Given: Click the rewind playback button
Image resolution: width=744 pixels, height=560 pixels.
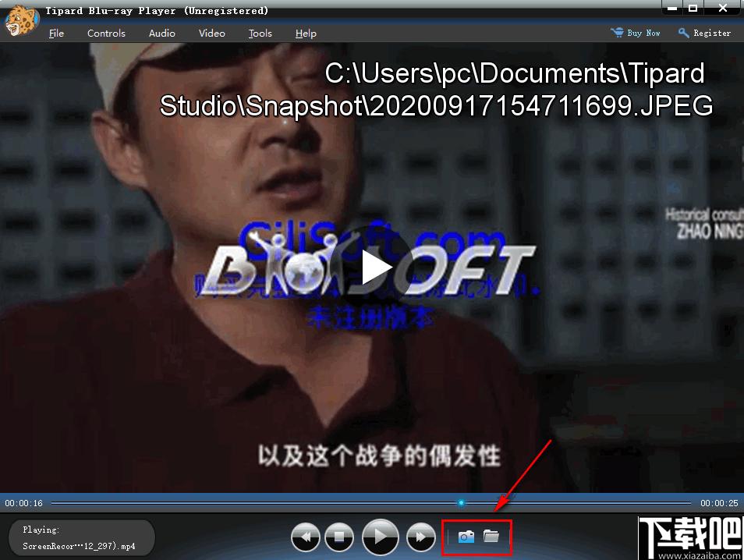Looking at the screenshot, I should 306,537.
